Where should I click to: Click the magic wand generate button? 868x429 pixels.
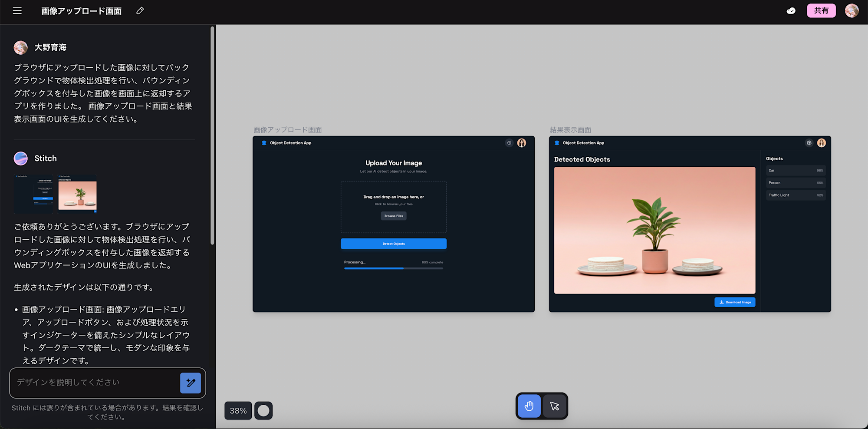191,383
